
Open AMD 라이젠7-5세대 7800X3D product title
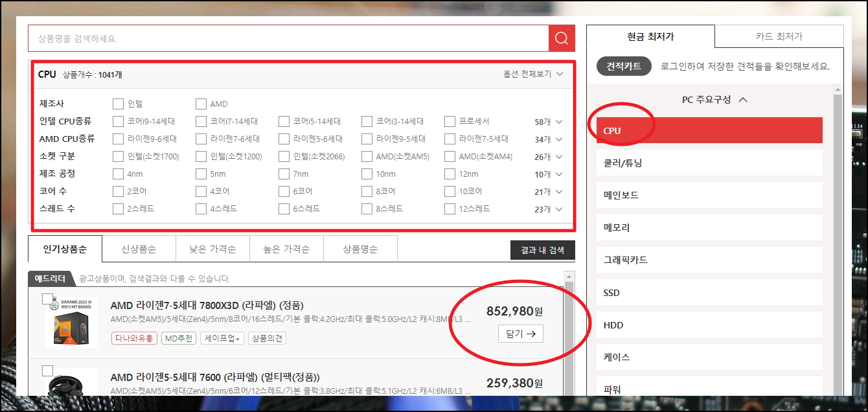pyautogui.click(x=207, y=305)
